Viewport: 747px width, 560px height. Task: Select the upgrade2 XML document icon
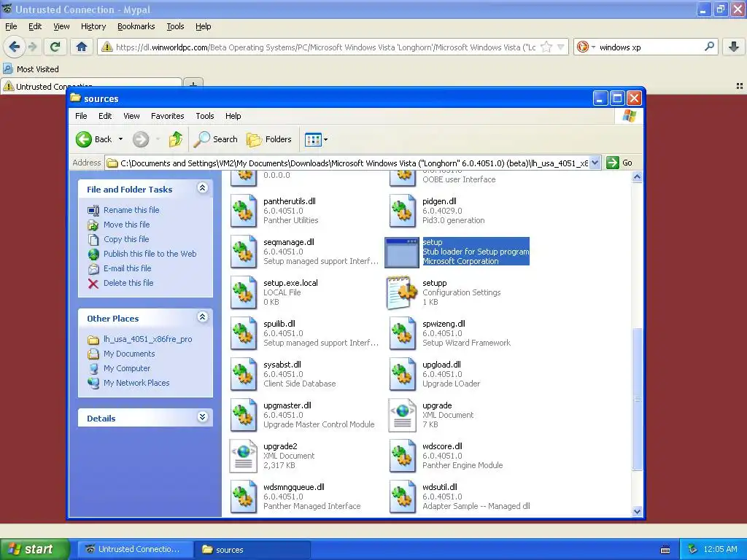pyautogui.click(x=244, y=456)
